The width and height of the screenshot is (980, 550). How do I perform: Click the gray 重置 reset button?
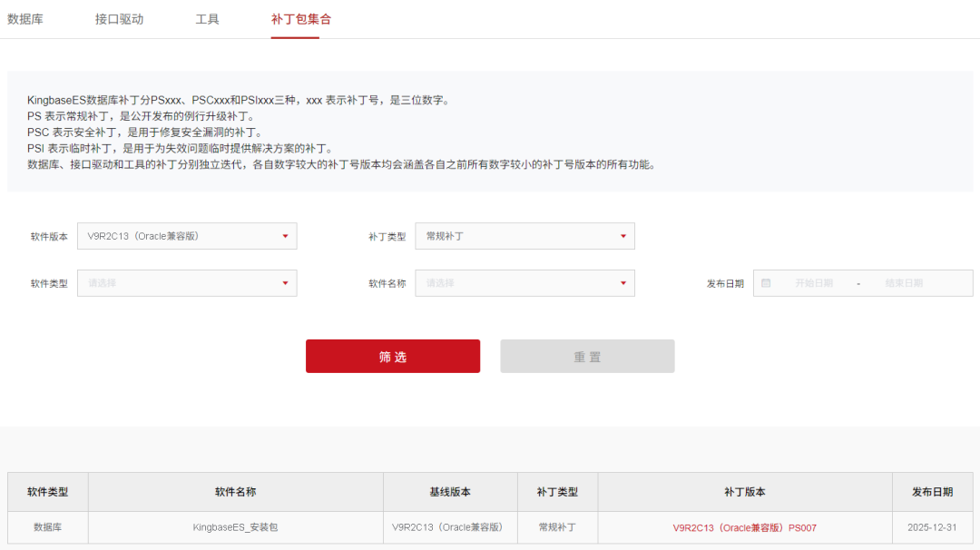click(x=587, y=357)
